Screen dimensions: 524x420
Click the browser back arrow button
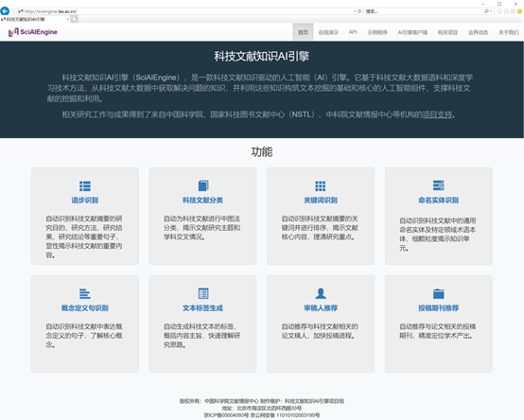(x=5, y=11)
